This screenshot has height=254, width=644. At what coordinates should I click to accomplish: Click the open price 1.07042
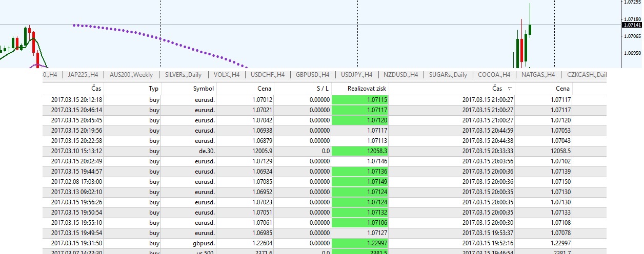(263, 120)
